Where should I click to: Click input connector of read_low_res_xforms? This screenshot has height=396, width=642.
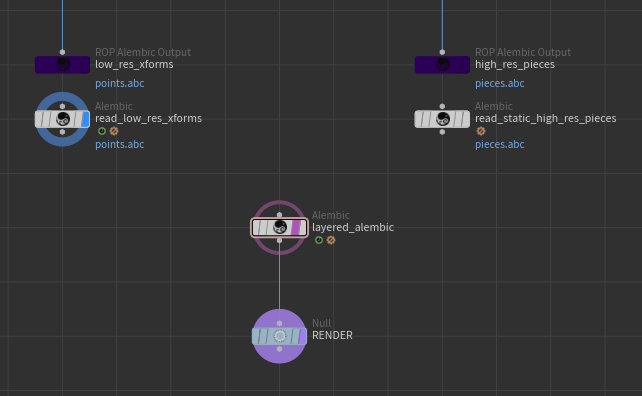point(62,106)
